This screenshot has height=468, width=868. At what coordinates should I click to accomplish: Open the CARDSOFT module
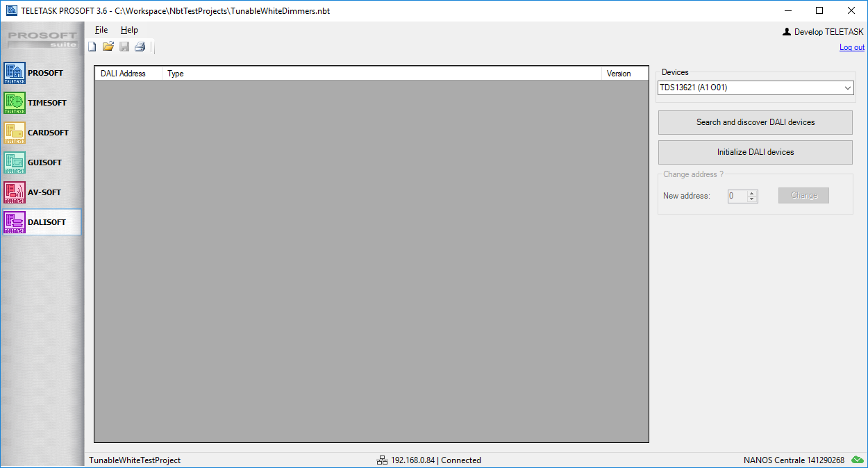pyautogui.click(x=42, y=133)
